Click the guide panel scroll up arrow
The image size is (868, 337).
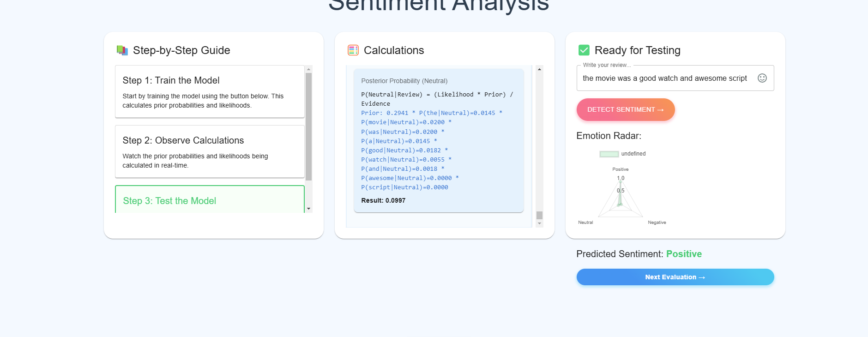coord(309,69)
